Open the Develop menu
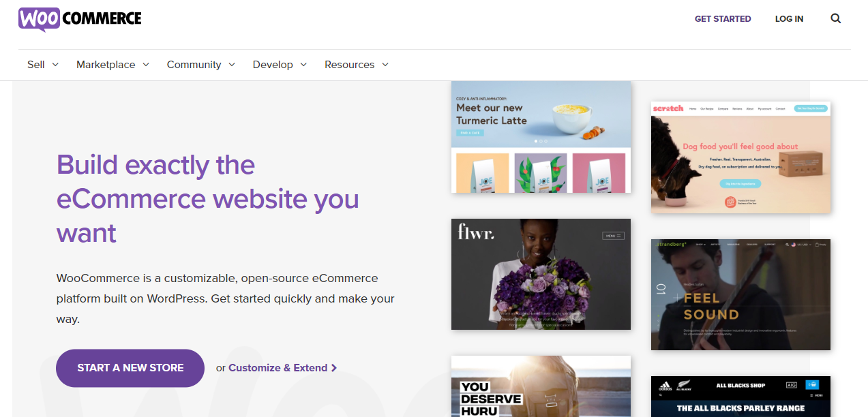 click(280, 65)
